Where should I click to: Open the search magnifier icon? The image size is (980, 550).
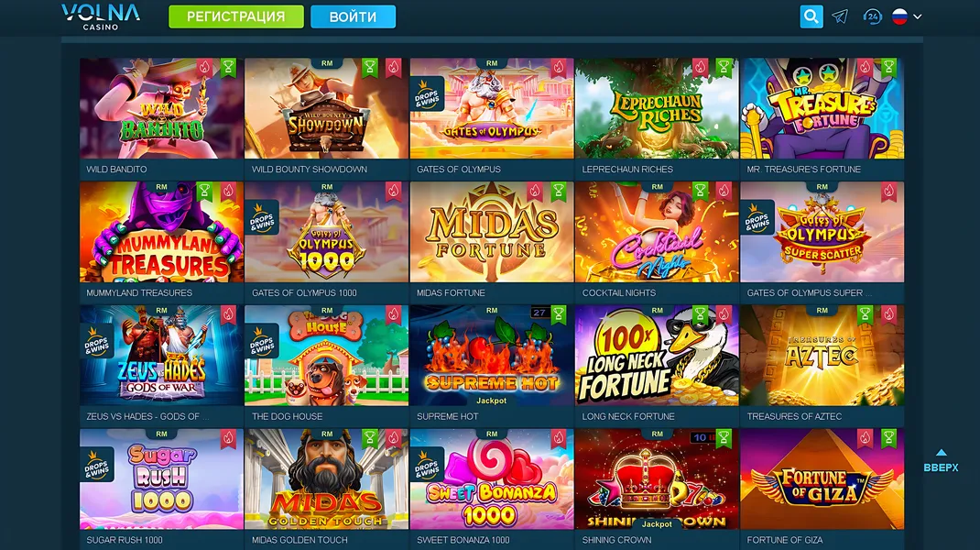click(x=811, y=16)
